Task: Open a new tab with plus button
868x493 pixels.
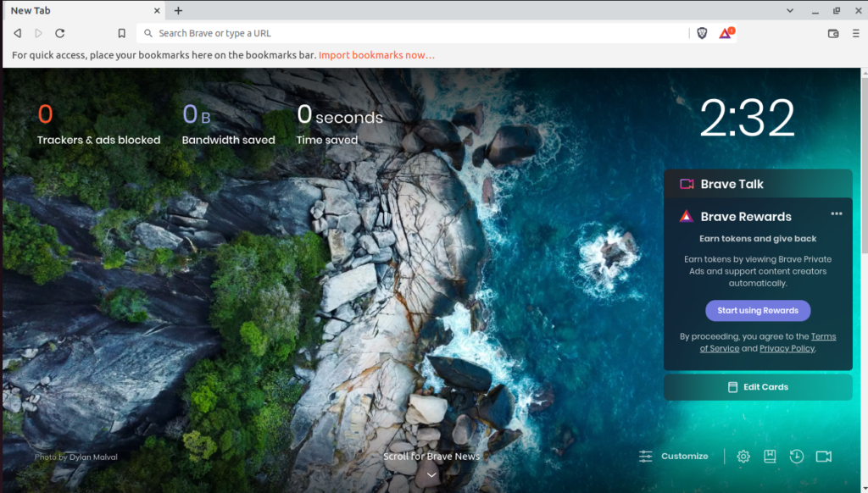Action: [x=178, y=10]
